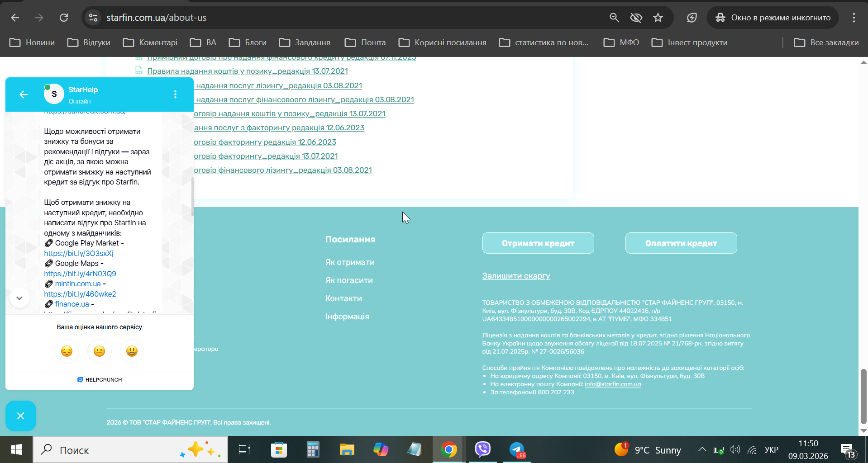Click the browser back arrow

click(15, 18)
